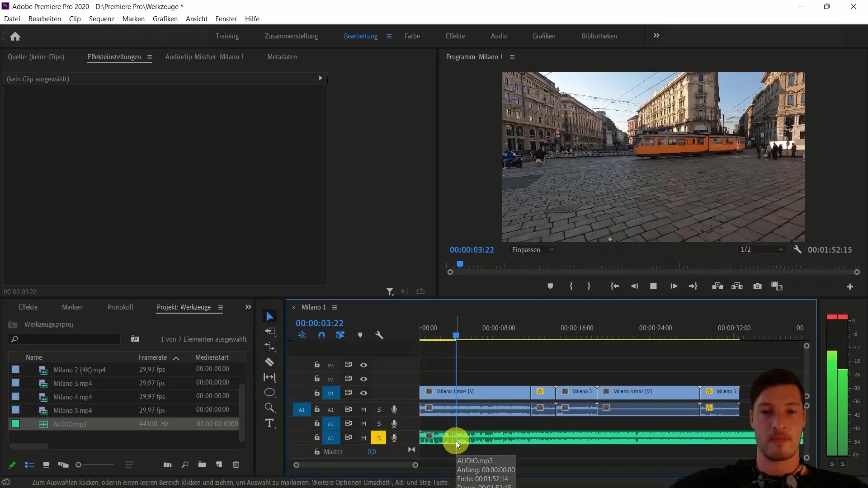Open the 1/2 playback resolution dropdown
This screenshot has height=488, width=868.
[762, 249]
